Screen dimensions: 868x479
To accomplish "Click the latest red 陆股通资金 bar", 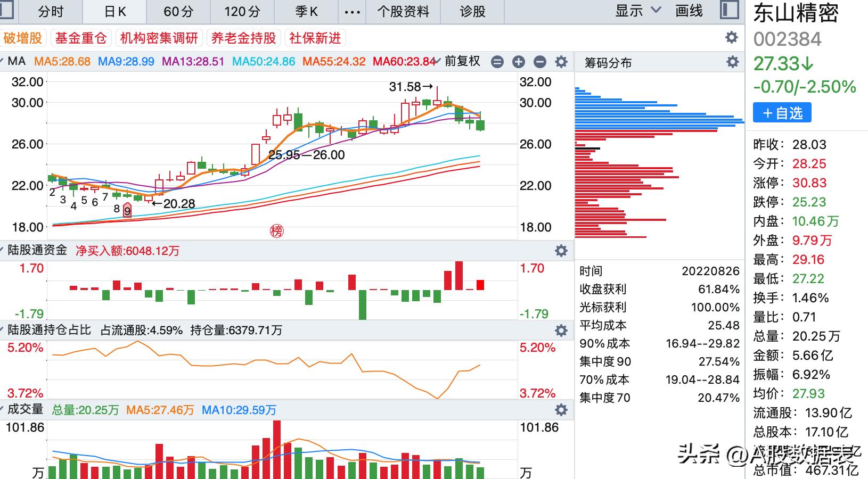I will pos(480,285).
